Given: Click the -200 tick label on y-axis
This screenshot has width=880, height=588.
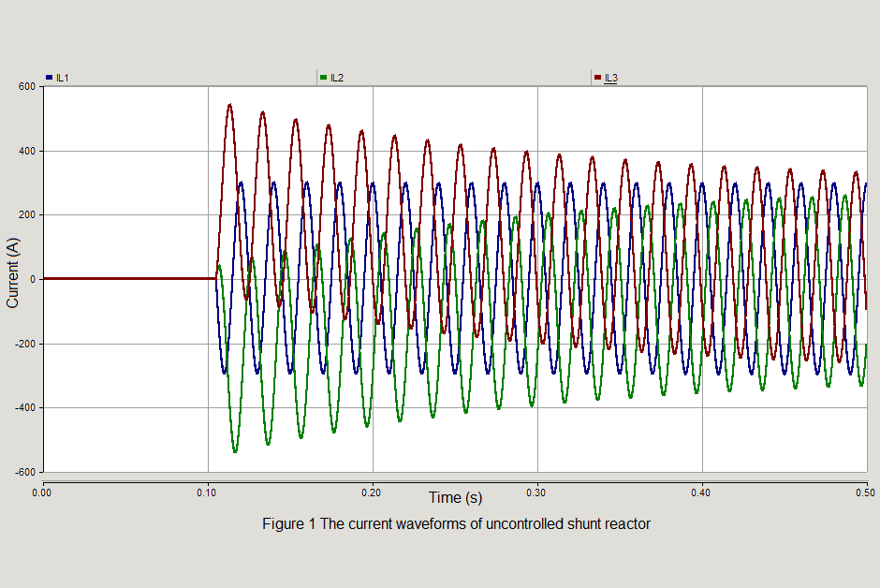Looking at the screenshot, I should 24,344.
